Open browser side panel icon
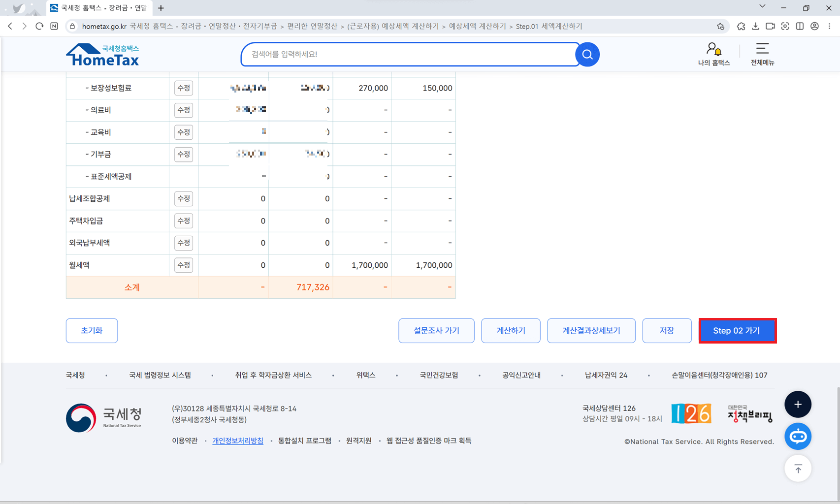 pos(800,26)
